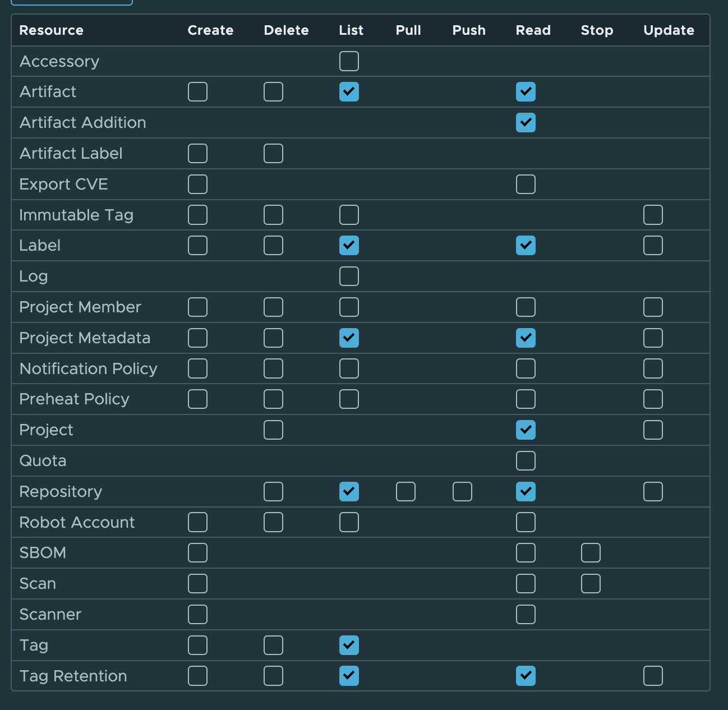
Task: Check Notification Policy Create permission
Action: (x=197, y=369)
